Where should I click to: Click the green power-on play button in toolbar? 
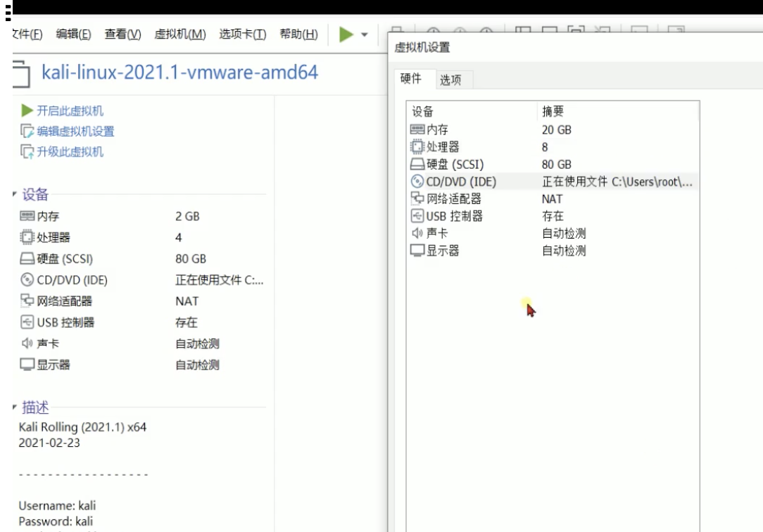coord(346,34)
